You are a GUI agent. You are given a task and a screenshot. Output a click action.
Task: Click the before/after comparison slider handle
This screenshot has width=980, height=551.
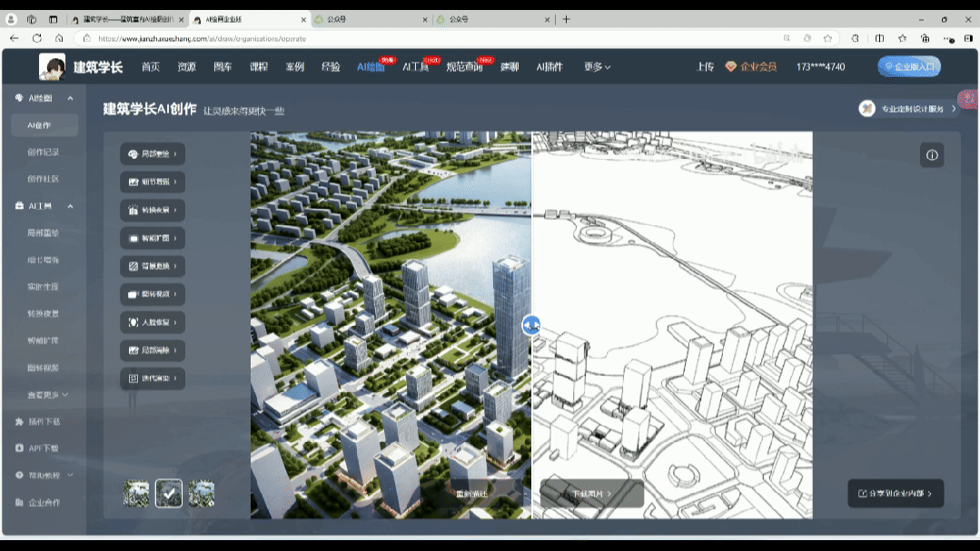(531, 325)
